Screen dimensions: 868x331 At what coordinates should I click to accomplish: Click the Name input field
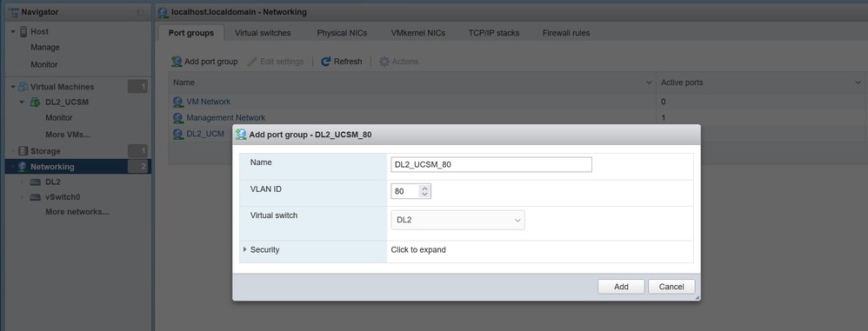pos(491,165)
